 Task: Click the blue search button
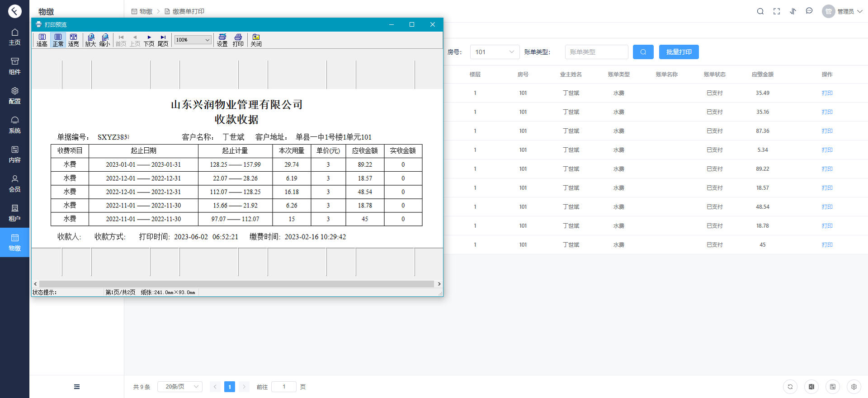643,52
